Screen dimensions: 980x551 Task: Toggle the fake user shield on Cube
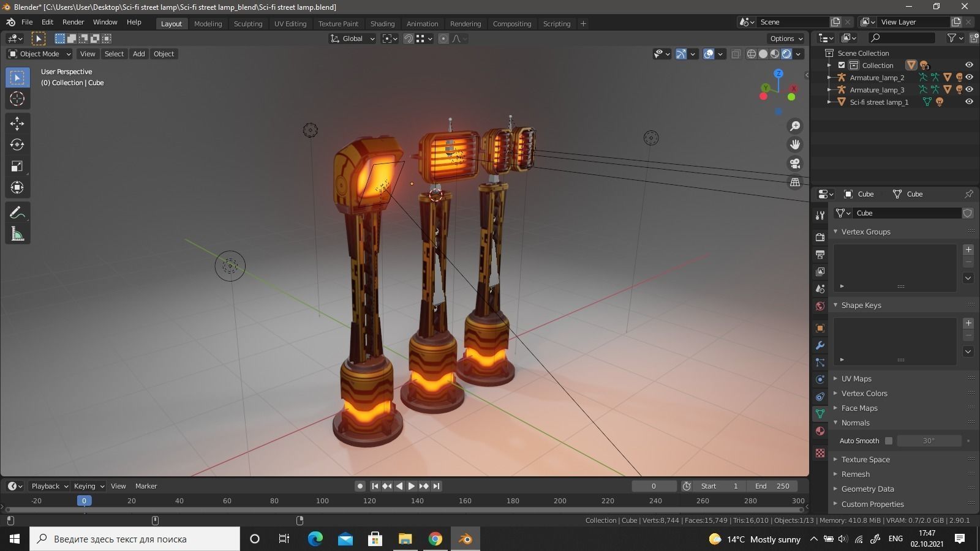point(968,213)
